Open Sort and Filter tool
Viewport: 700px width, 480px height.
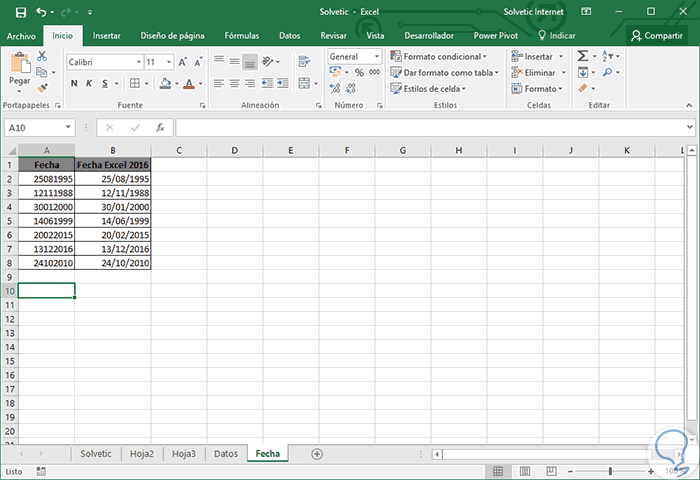[608, 56]
